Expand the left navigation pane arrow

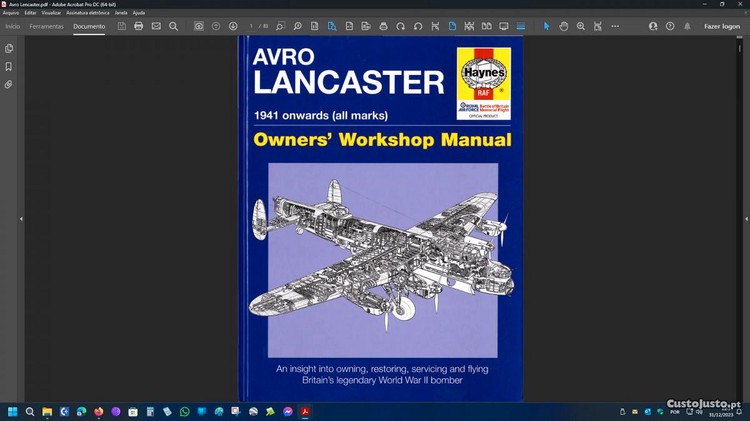pyautogui.click(x=21, y=218)
